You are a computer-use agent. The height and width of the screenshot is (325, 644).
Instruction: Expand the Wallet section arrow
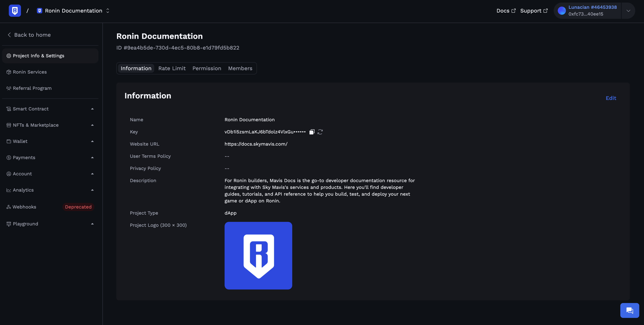(x=92, y=141)
